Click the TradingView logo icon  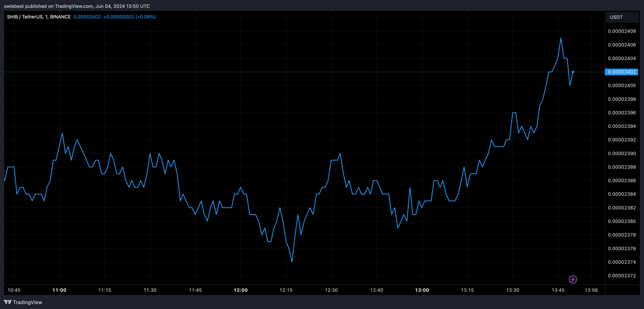tap(8, 302)
